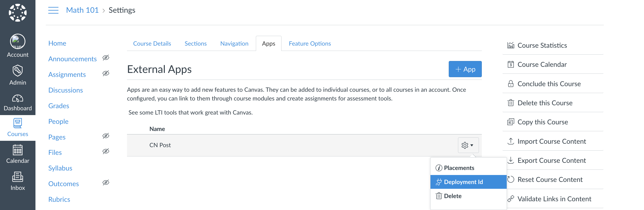Click the Courses book icon
The height and width of the screenshot is (210, 644).
[17, 124]
